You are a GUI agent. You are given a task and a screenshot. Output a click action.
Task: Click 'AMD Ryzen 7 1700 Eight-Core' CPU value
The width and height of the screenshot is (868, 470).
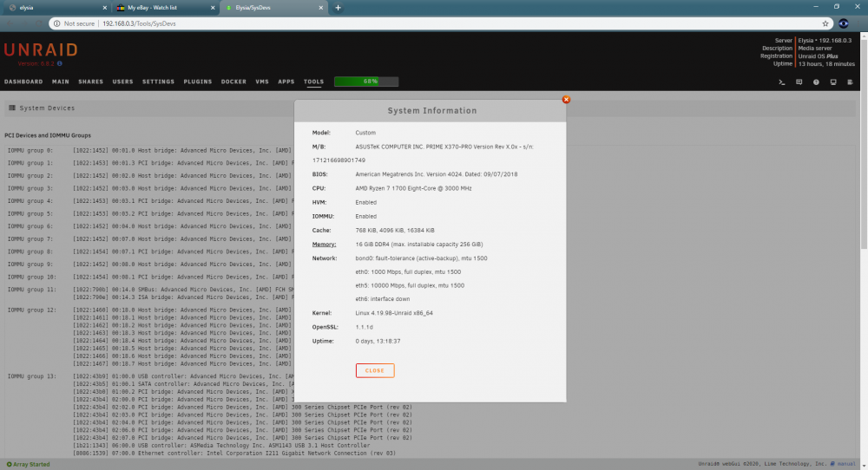413,188
